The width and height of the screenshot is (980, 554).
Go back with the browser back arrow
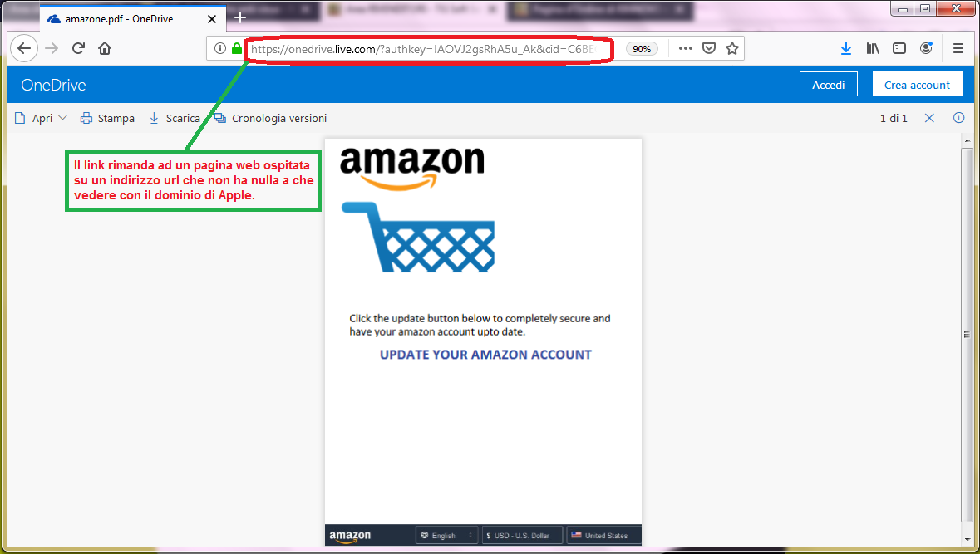coord(24,49)
